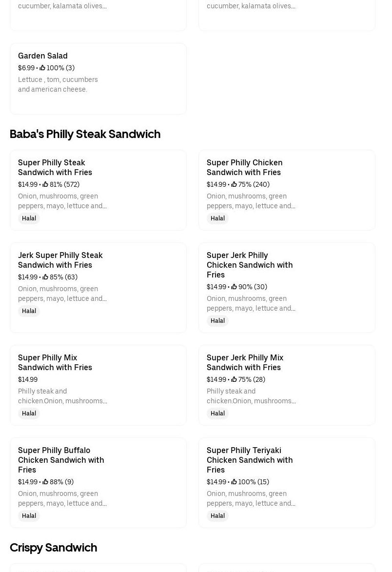Click the Crispy Sandwich section heading
This screenshot has width=392, height=572.
point(53,548)
